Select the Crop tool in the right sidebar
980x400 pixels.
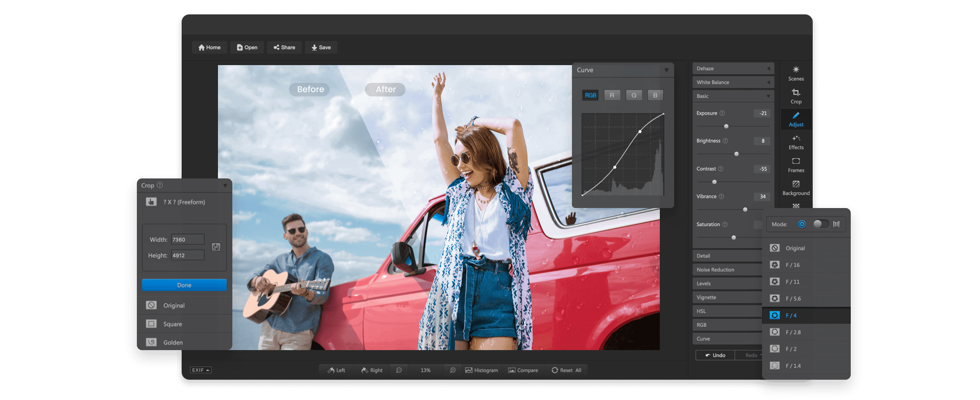coord(796,95)
